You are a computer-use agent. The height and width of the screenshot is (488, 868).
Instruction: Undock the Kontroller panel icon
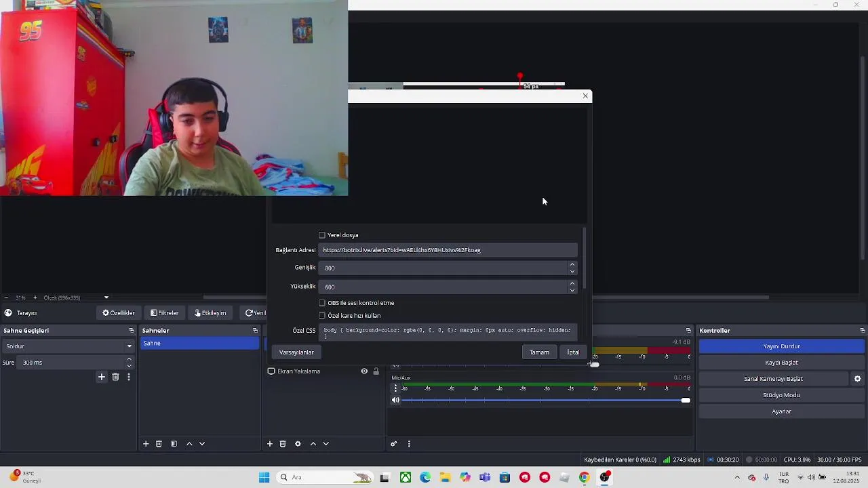tap(862, 331)
